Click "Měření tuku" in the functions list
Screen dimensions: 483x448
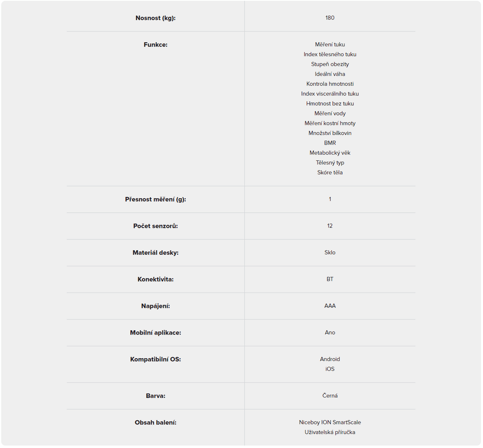click(x=330, y=45)
